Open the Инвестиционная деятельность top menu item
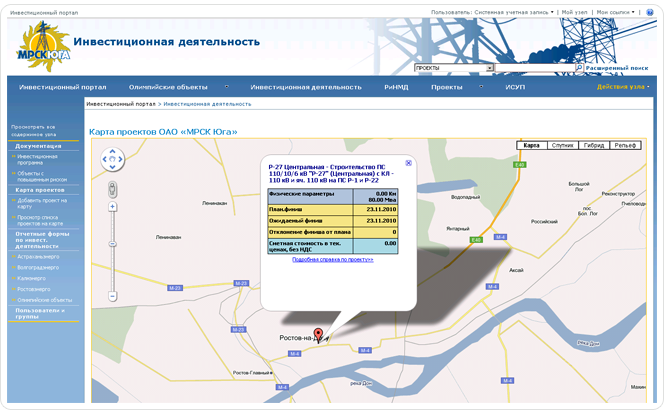Image resolution: width=670 pixels, height=412 pixels. tap(306, 87)
